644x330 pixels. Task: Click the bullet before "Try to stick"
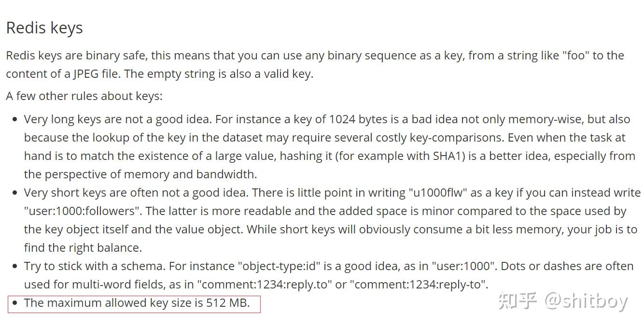15,266
